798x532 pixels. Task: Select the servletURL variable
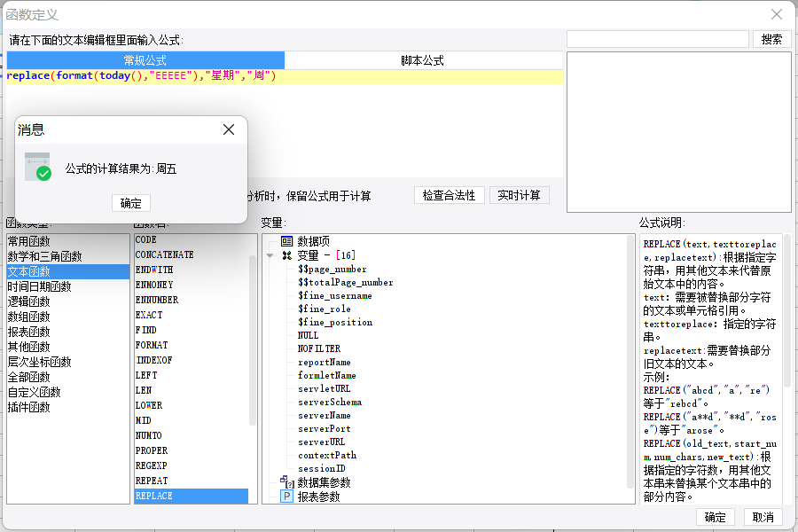[x=325, y=388]
